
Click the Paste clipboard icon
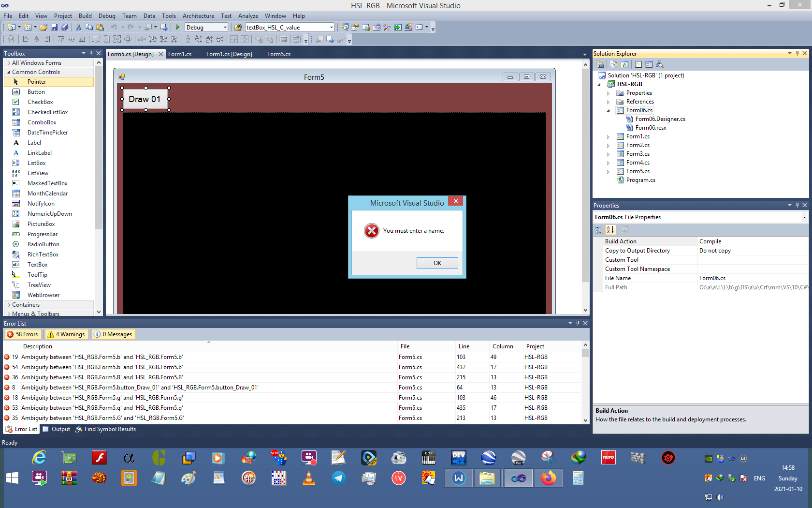(100, 28)
